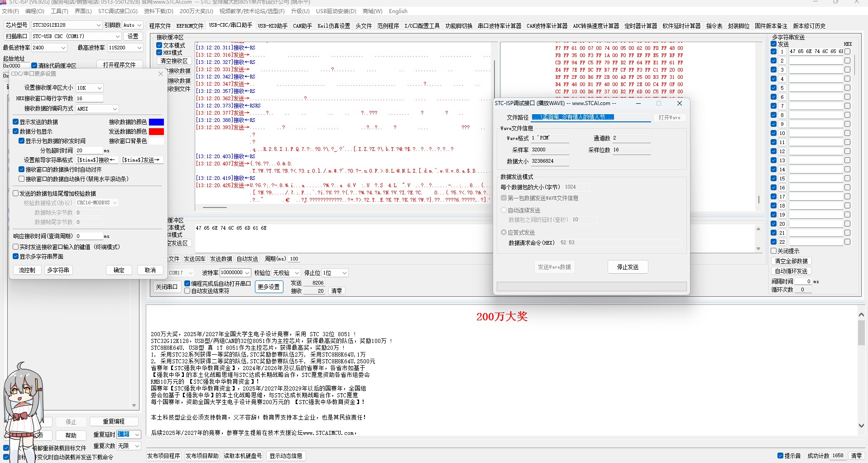This screenshot has height=463, width=868.
Task: Click HEX接收窗口每行字节数 field
Action: [89, 98]
